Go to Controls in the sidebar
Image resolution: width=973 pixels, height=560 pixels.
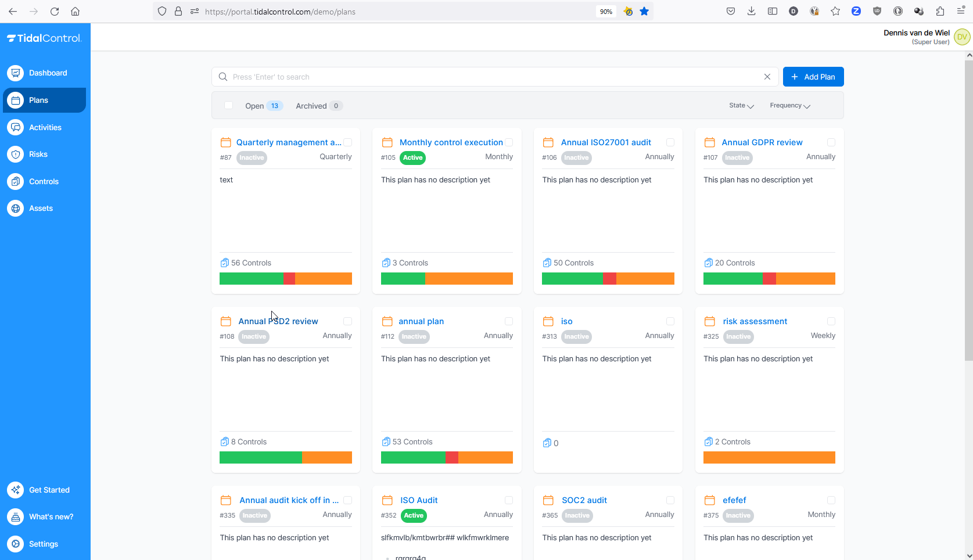tap(44, 182)
